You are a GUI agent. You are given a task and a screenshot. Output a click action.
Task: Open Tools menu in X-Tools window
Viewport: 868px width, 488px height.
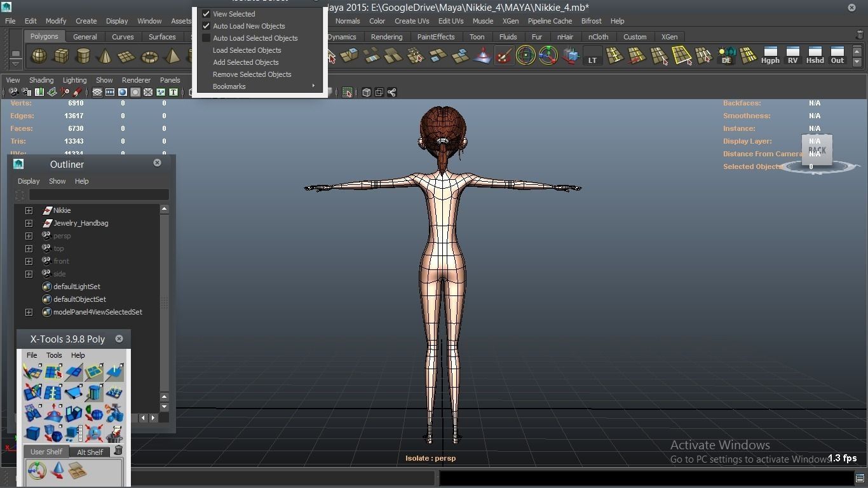click(54, 355)
